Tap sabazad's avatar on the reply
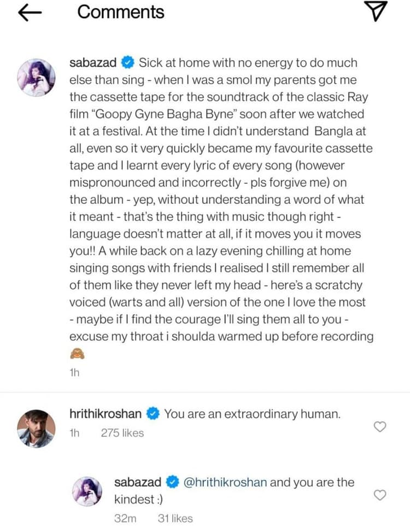410x532 pixels. coord(87,491)
